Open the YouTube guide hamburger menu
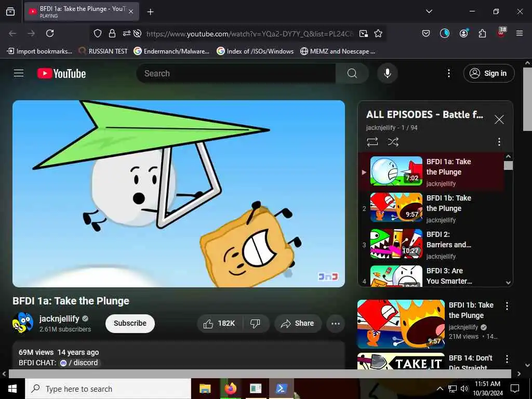This screenshot has width=532, height=399. pyautogui.click(x=19, y=73)
